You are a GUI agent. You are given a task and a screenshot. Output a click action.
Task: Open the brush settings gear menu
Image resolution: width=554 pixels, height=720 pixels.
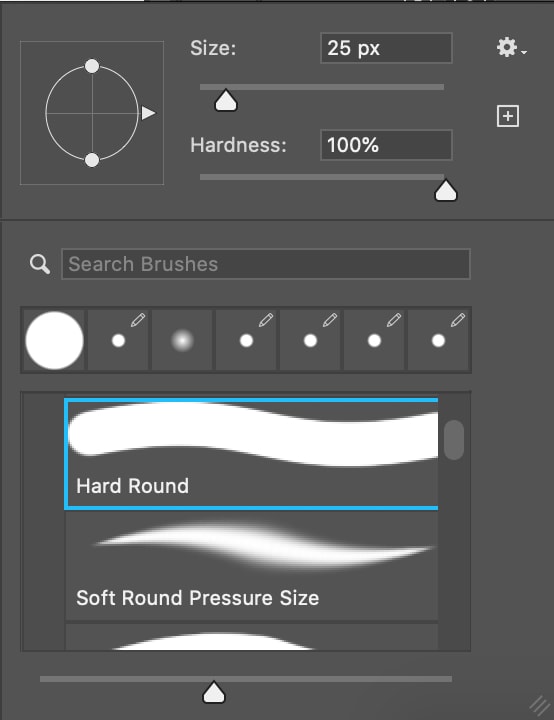click(x=511, y=47)
